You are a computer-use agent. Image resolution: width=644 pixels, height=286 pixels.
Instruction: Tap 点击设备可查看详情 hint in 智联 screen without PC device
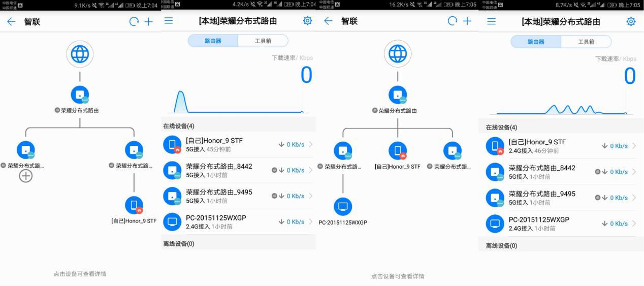click(80, 274)
